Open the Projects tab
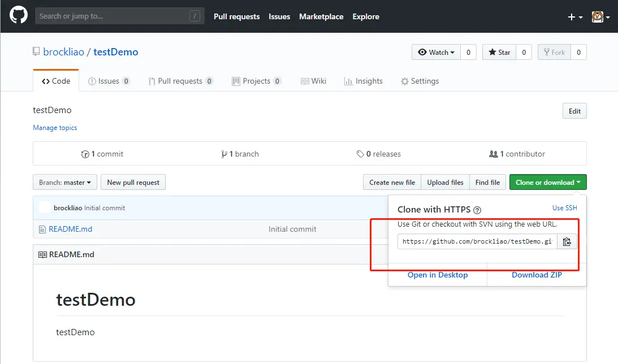 click(257, 81)
